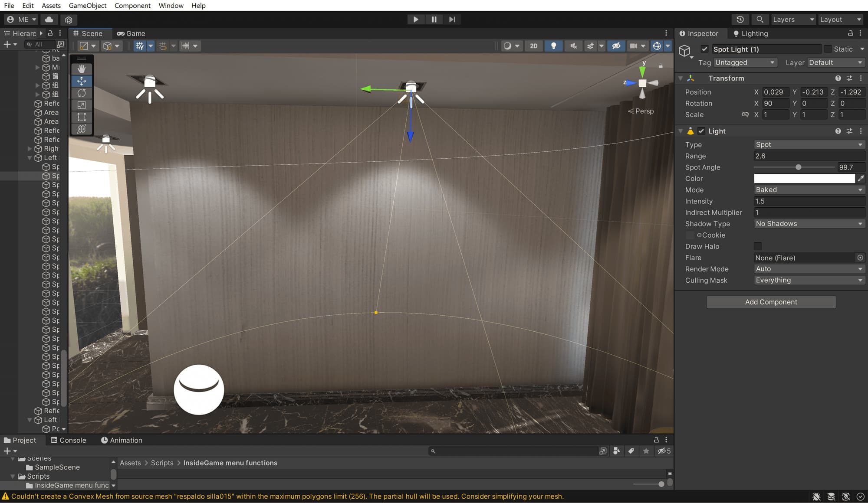This screenshot has width=868, height=503.
Task: Collapse the Transform component foldout
Action: [681, 78]
